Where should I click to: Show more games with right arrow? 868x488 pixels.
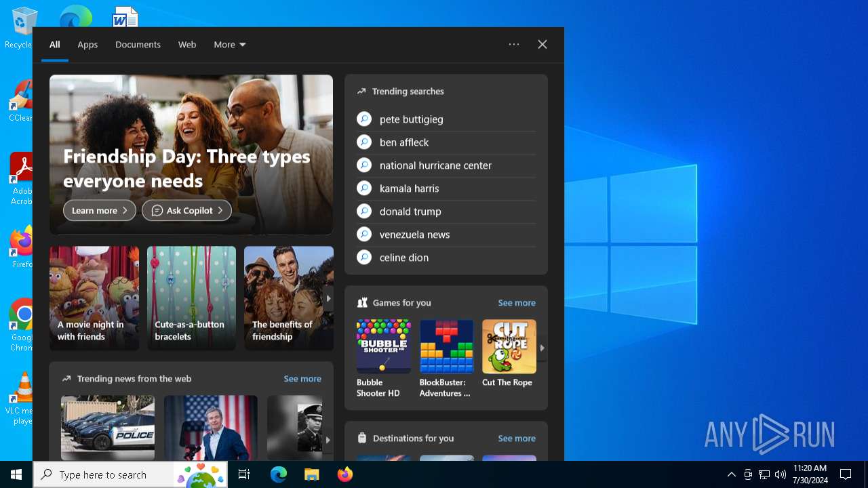pos(542,348)
